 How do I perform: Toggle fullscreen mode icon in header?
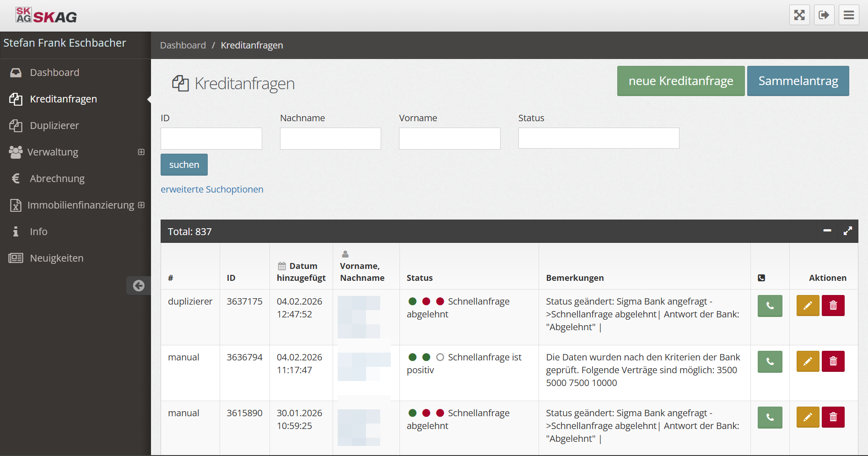(x=799, y=15)
